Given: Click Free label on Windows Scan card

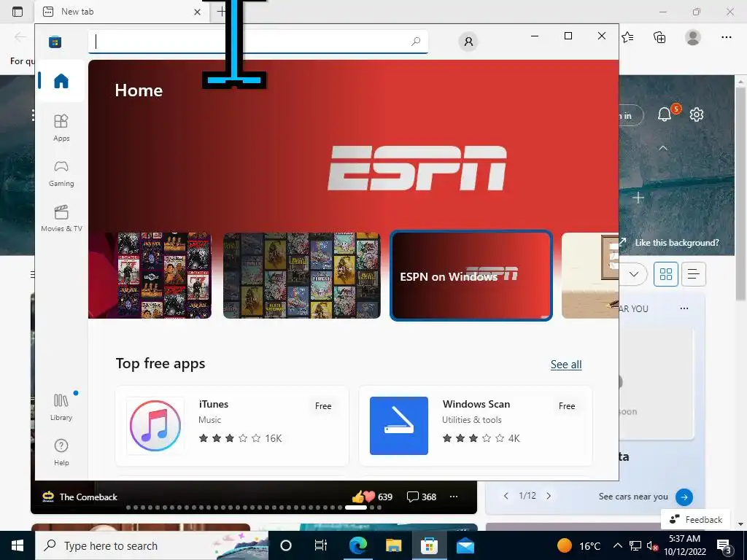Looking at the screenshot, I should pyautogui.click(x=567, y=406).
